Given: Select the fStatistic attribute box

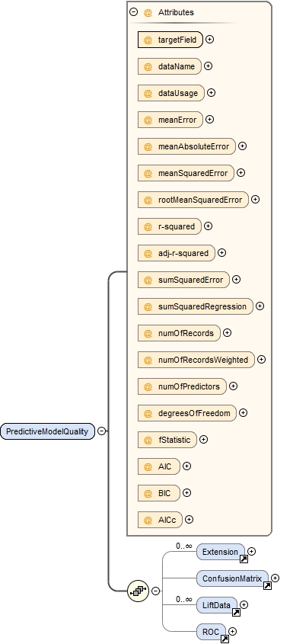Looking at the screenshot, I should [x=167, y=441].
